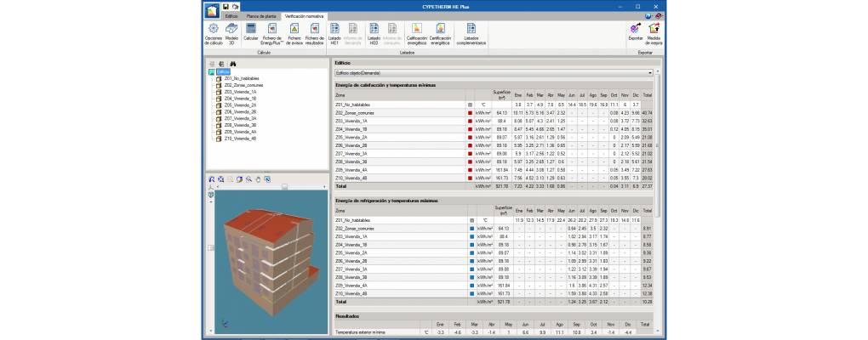Image resolution: width=868 pixels, height=340 pixels.
Task: Select the Verificación normativa tab
Action: tap(305, 17)
